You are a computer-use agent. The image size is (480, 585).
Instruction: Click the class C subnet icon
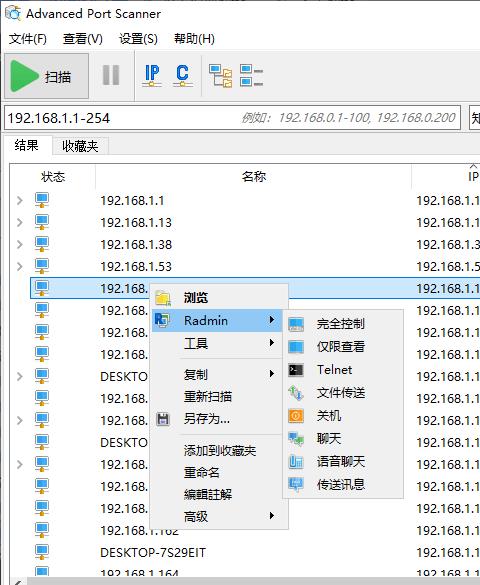[182, 76]
